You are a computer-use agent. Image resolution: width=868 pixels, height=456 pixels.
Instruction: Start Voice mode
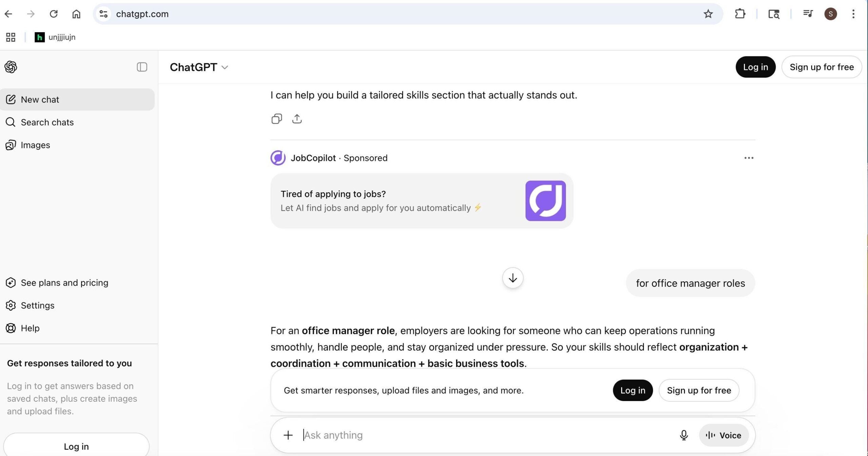[x=724, y=435]
